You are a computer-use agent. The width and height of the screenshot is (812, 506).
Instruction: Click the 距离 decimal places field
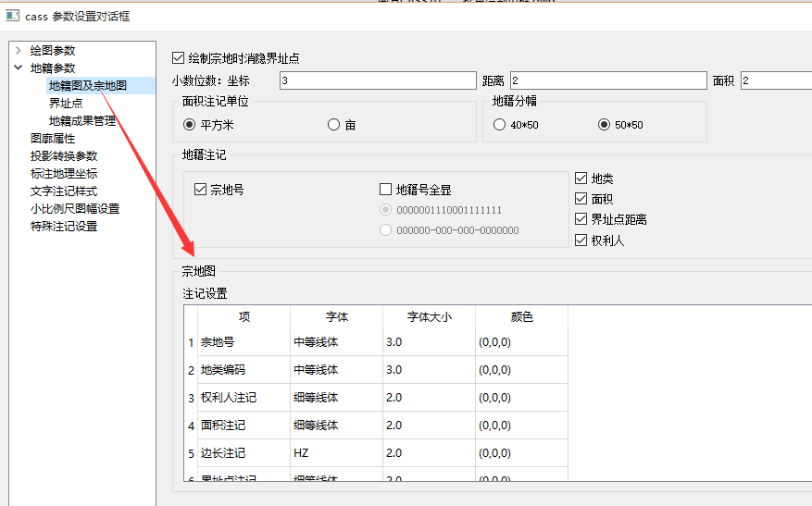[606, 81]
